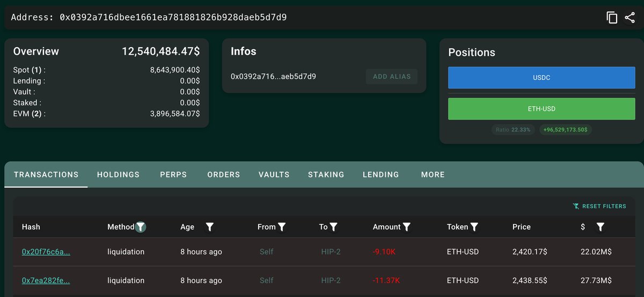Click the amount -9.10K cell

point(384,251)
